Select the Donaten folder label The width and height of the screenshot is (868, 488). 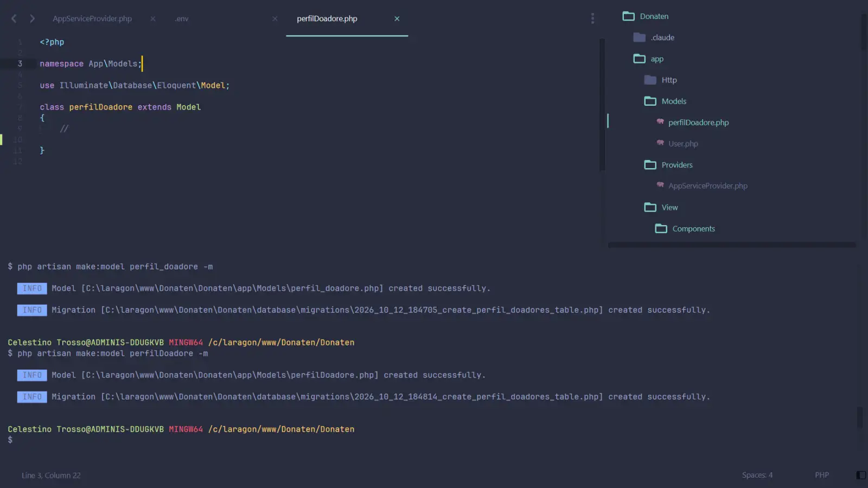pyautogui.click(x=654, y=16)
